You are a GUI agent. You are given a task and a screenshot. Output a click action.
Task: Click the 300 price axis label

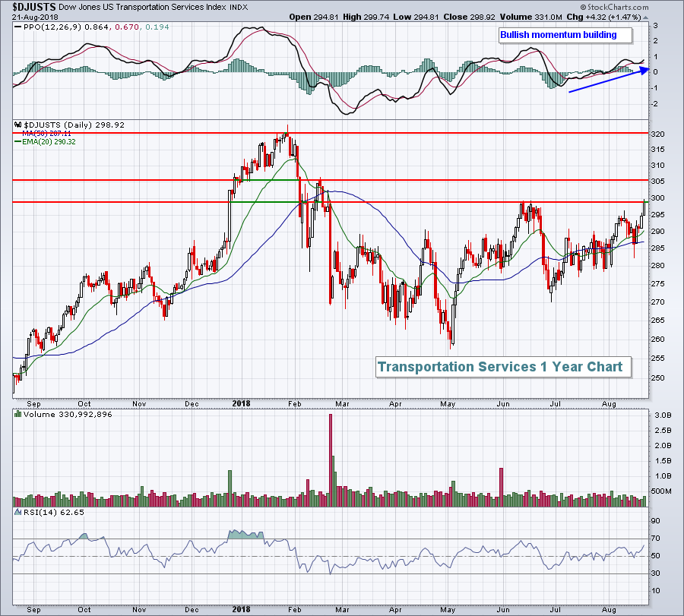pos(657,198)
